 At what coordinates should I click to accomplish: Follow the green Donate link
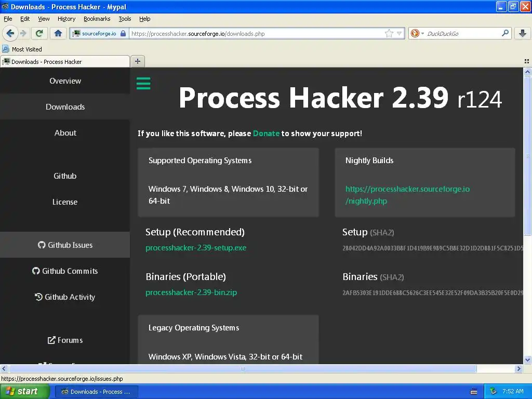point(266,134)
